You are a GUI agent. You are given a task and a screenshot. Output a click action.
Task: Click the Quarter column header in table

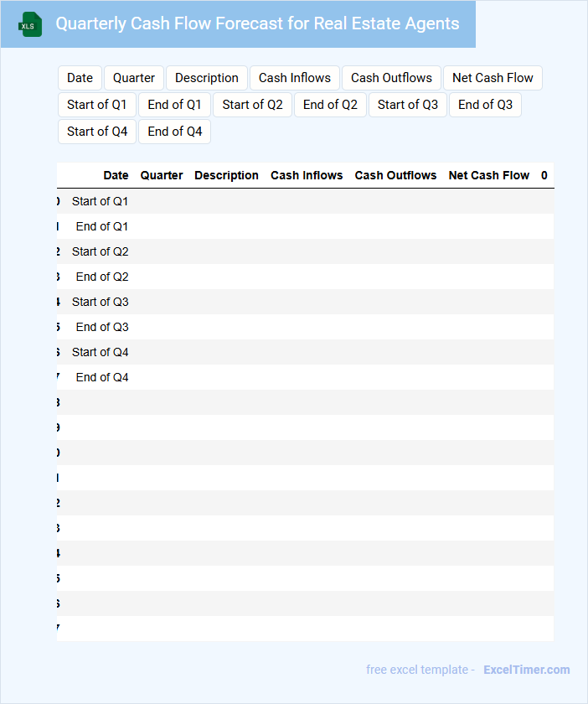[162, 175]
